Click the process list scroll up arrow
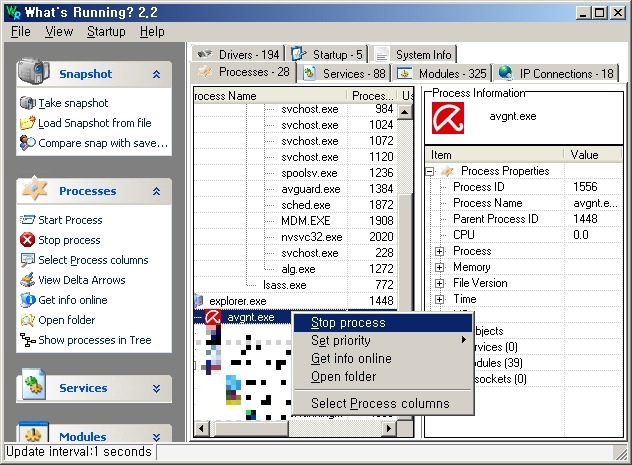Viewport: 632px width, 465px height. pyautogui.click(x=405, y=111)
